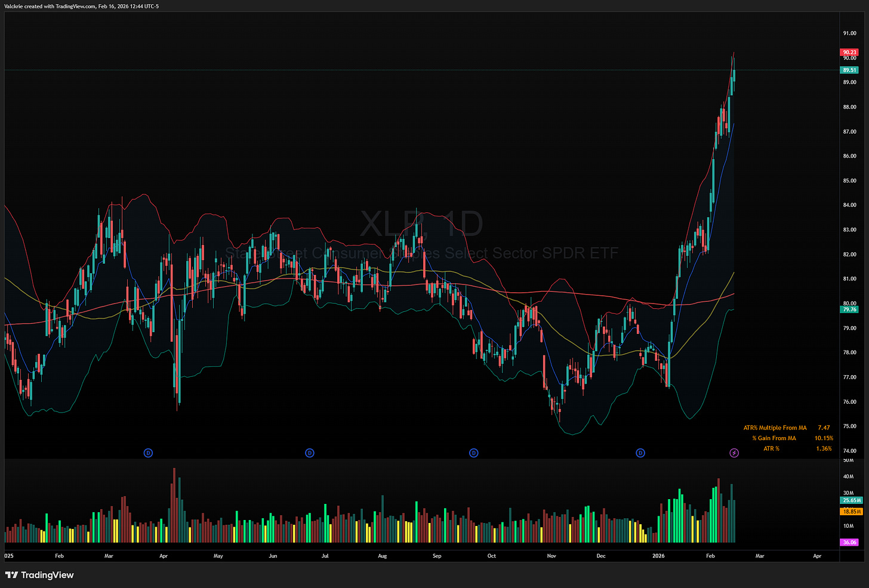Click the May label on time axis
Screen dimensions: 869x588
click(218, 556)
